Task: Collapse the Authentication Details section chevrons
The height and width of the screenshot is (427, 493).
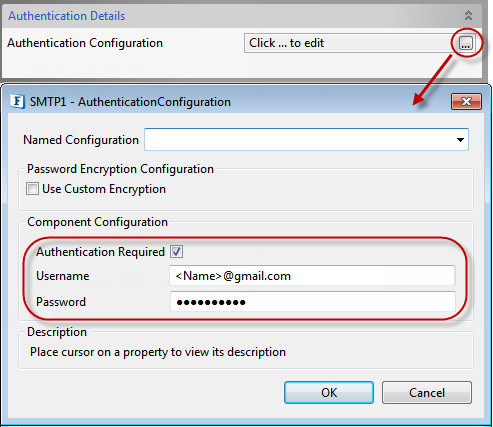Action: [468, 15]
